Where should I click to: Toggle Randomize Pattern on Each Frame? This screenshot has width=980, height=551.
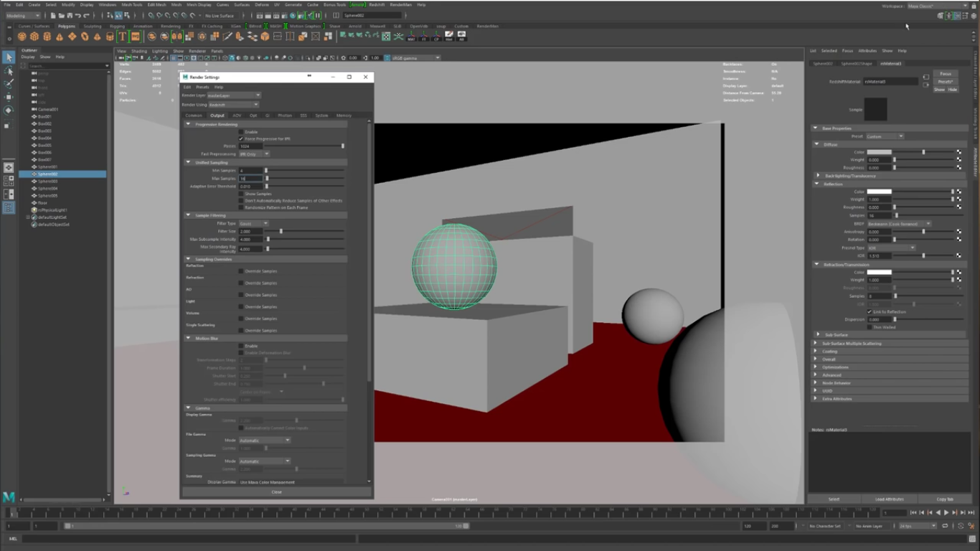[241, 207]
